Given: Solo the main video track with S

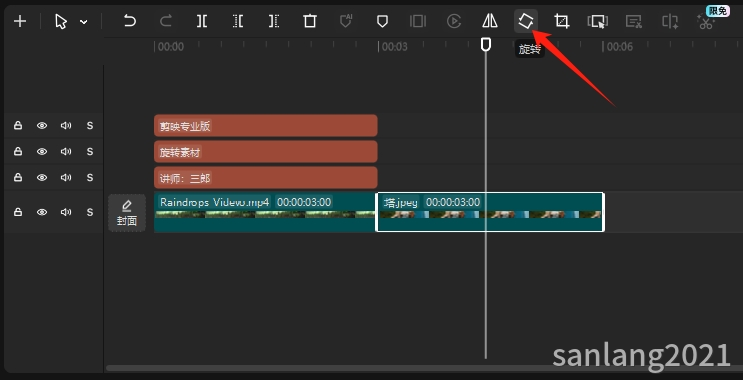Looking at the screenshot, I should [90, 212].
